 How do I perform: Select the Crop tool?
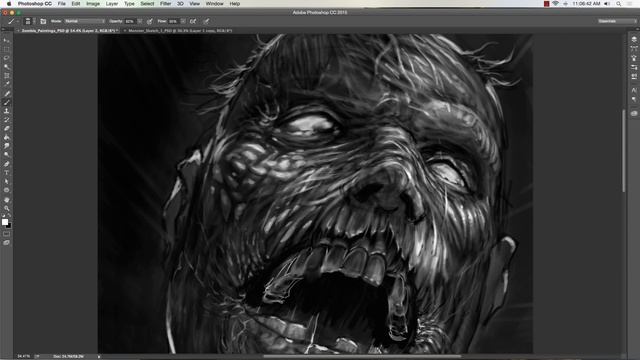tap(7, 76)
